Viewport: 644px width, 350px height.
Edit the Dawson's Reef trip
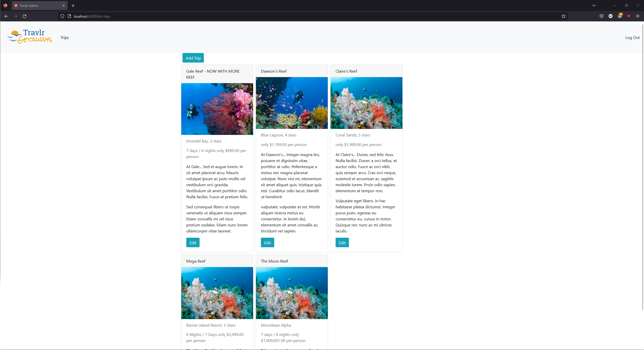tap(267, 243)
